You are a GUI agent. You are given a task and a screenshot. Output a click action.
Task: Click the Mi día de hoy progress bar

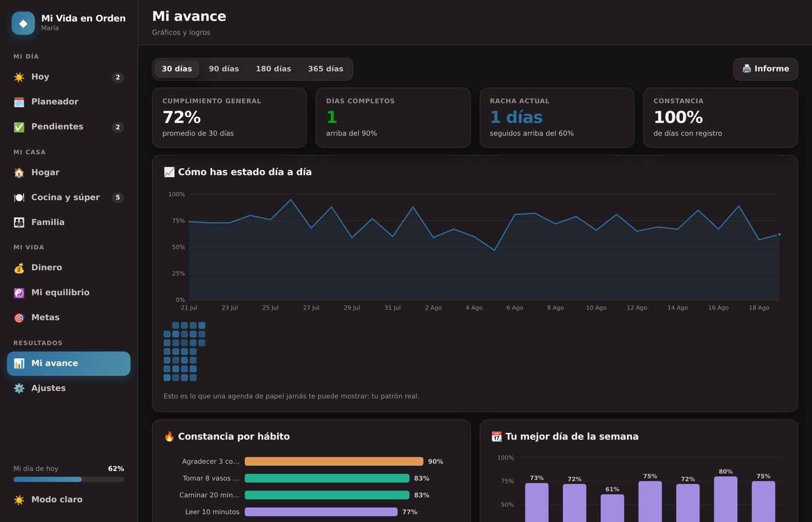(69, 479)
